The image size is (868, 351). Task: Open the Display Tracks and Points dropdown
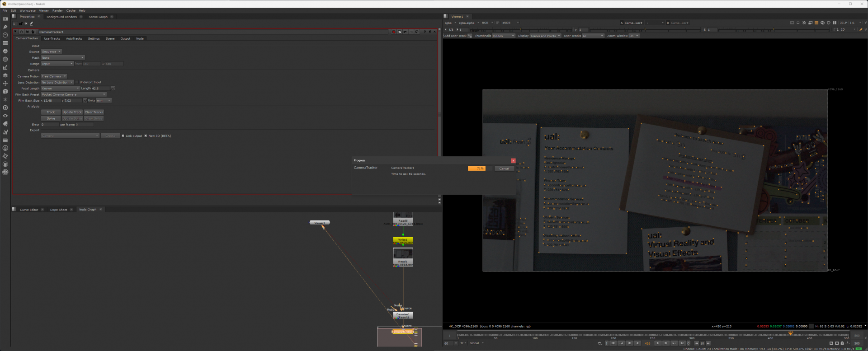pyautogui.click(x=545, y=36)
